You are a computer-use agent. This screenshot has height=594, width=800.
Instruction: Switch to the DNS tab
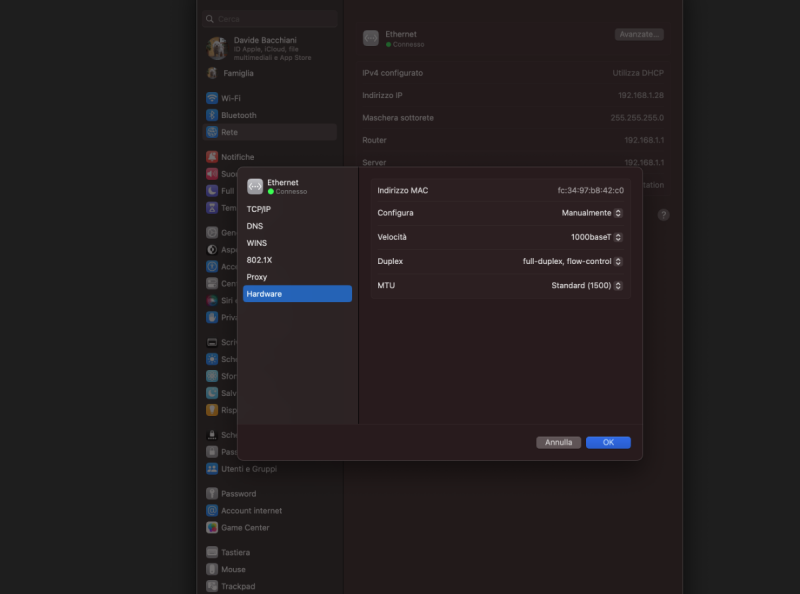point(255,225)
